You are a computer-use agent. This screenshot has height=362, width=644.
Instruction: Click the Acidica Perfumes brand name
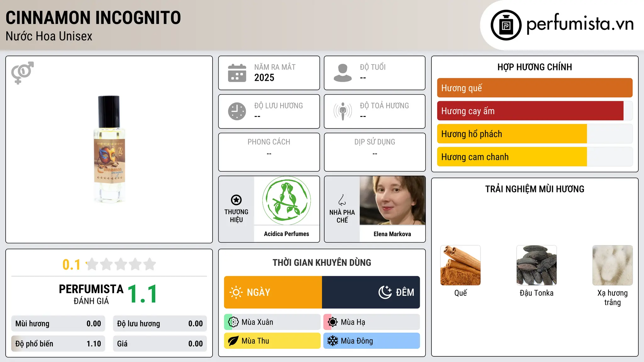286,234
